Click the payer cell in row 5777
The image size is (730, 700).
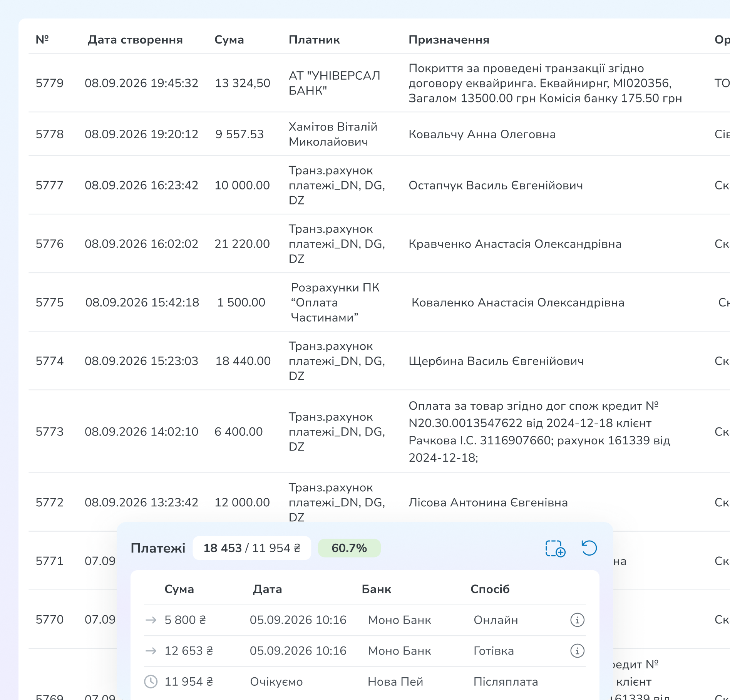click(x=337, y=185)
